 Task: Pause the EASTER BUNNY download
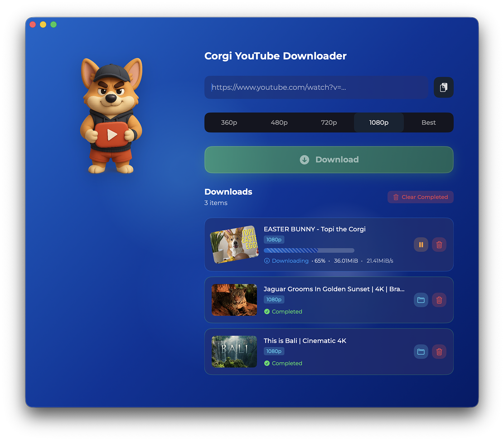421,245
